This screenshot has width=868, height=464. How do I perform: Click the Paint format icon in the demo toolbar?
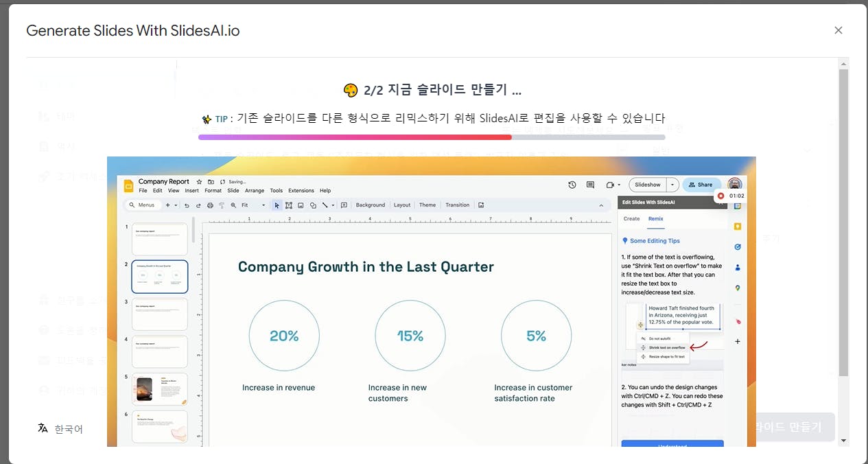[x=222, y=205]
